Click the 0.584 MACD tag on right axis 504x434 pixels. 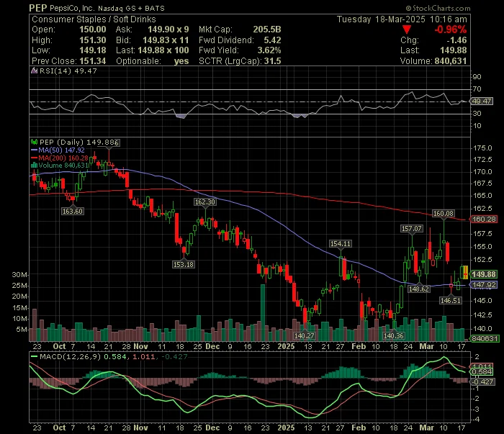482,372
